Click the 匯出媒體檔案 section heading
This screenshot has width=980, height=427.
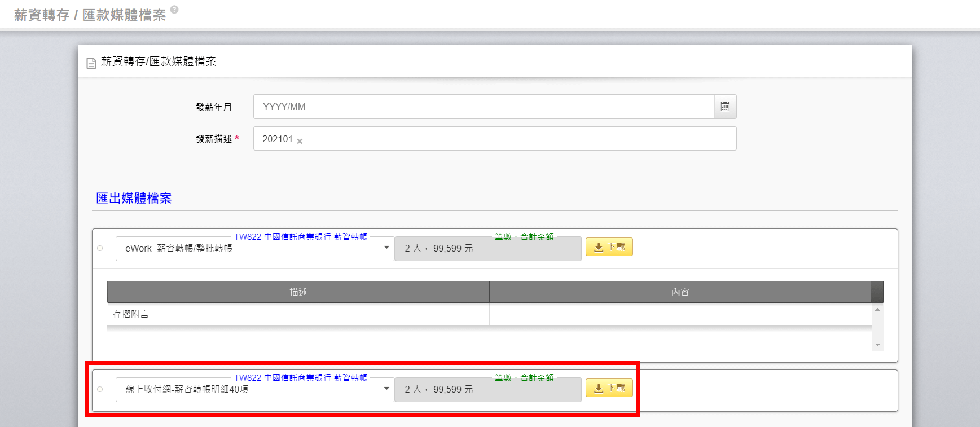tap(134, 198)
